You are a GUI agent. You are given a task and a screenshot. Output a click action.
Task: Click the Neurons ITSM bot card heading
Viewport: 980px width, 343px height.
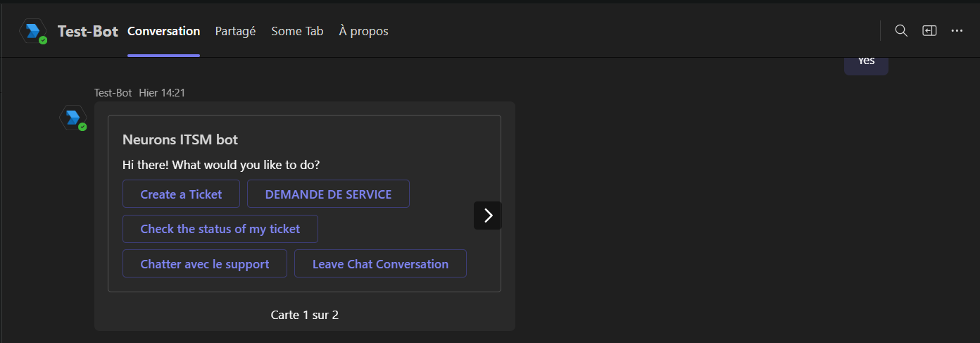coord(180,139)
